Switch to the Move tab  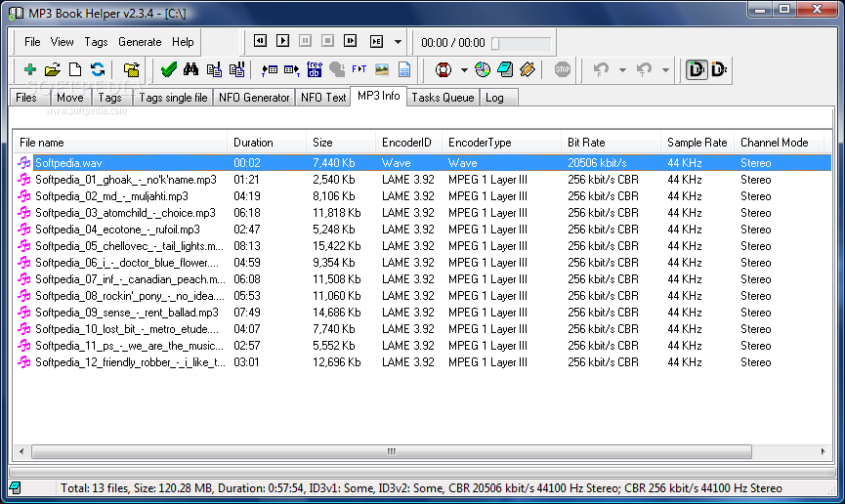tap(70, 98)
